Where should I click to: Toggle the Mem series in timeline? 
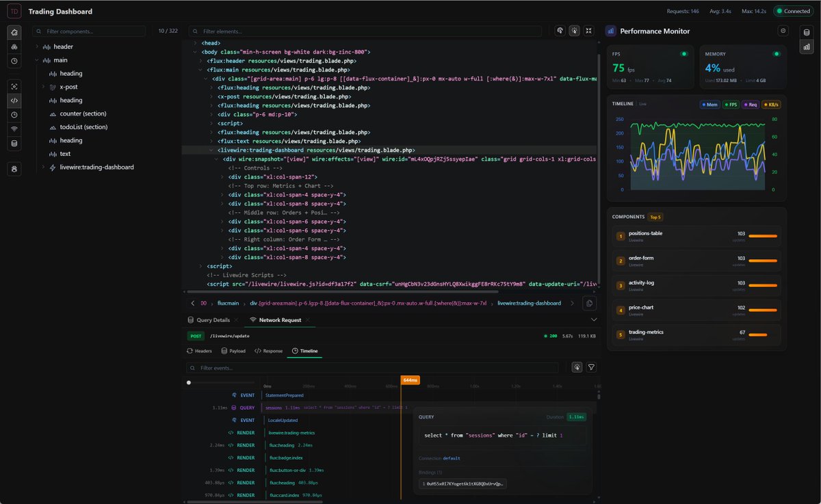tap(709, 105)
